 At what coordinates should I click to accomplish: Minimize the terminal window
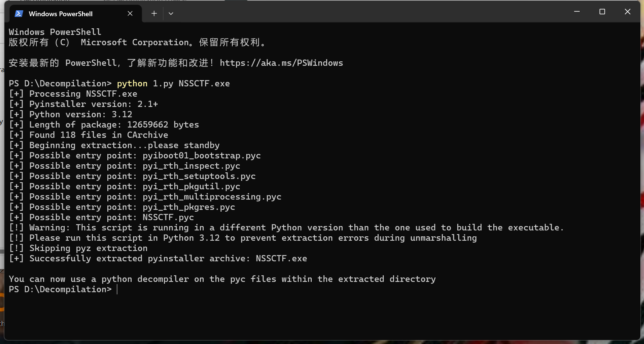(577, 12)
